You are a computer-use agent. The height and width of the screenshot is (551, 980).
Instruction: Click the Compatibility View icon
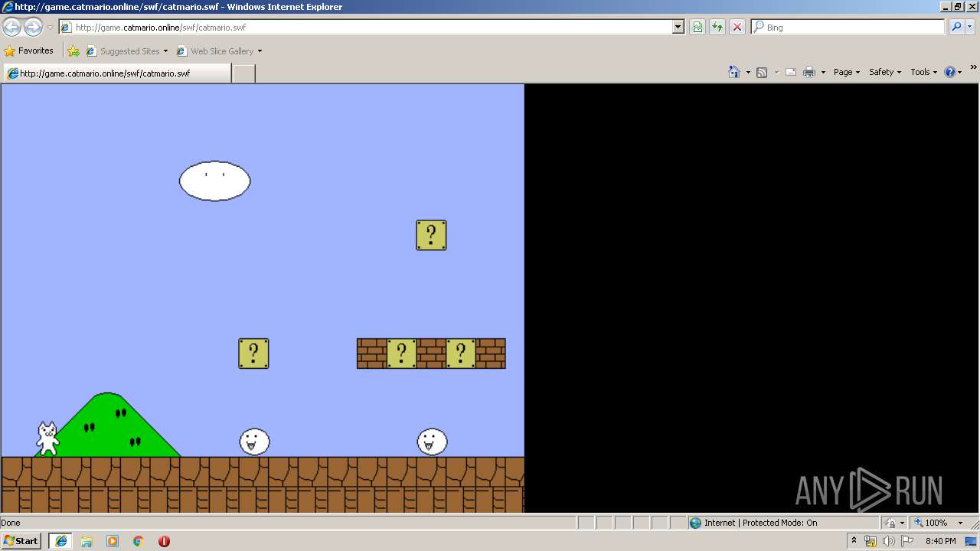coord(697,27)
